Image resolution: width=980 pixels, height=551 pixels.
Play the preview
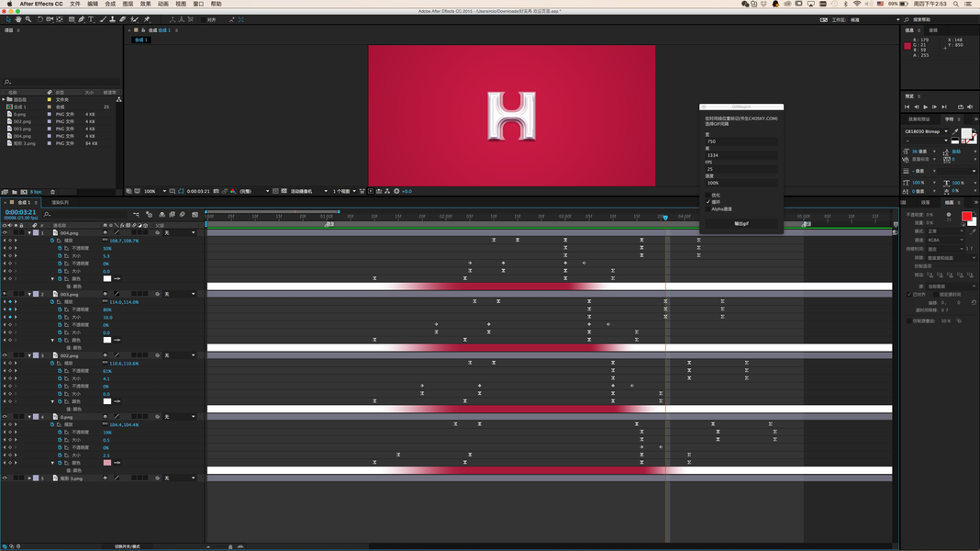[926, 107]
